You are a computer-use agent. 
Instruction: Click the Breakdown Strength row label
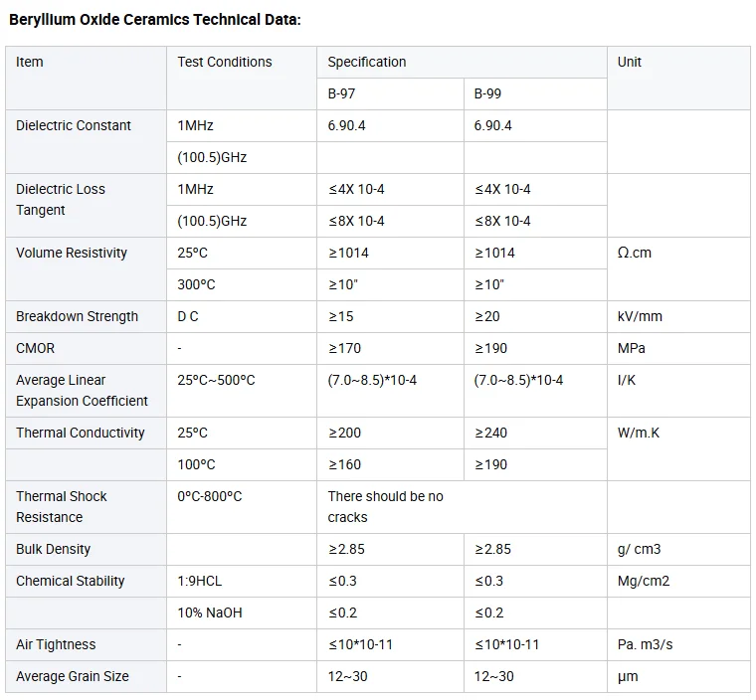[x=77, y=316]
